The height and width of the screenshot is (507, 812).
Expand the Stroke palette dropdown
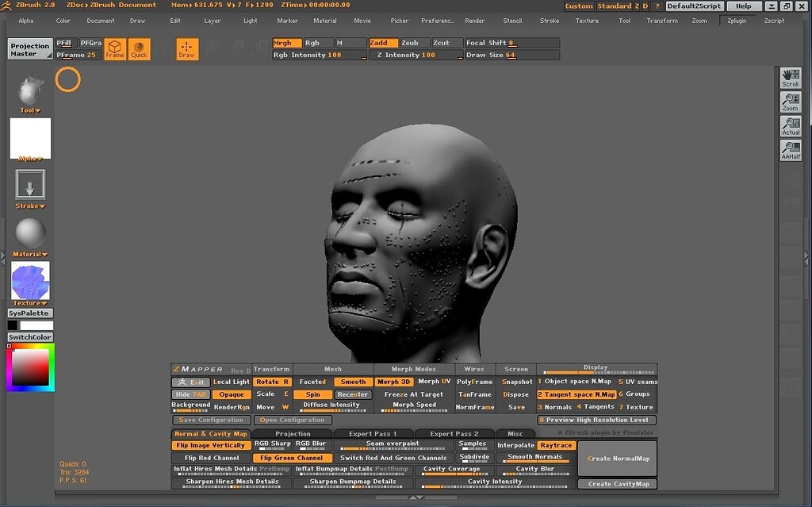(29, 205)
